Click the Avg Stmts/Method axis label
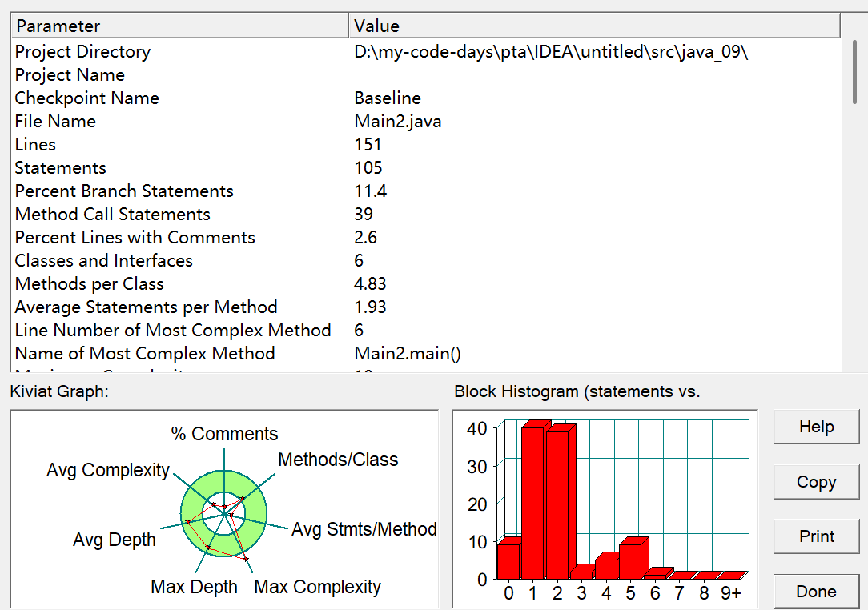 click(x=364, y=529)
